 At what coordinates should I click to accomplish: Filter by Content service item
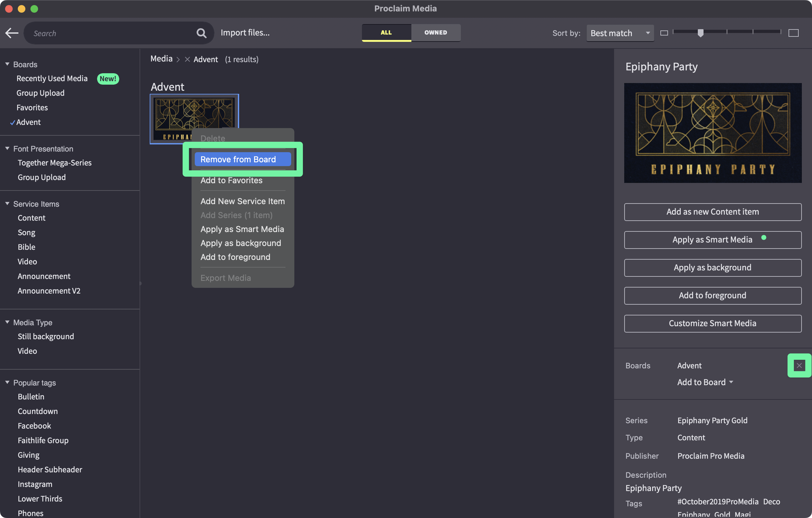(x=31, y=218)
